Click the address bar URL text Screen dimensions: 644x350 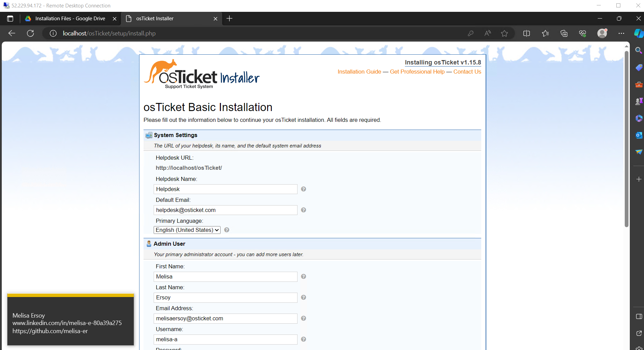[x=109, y=33]
